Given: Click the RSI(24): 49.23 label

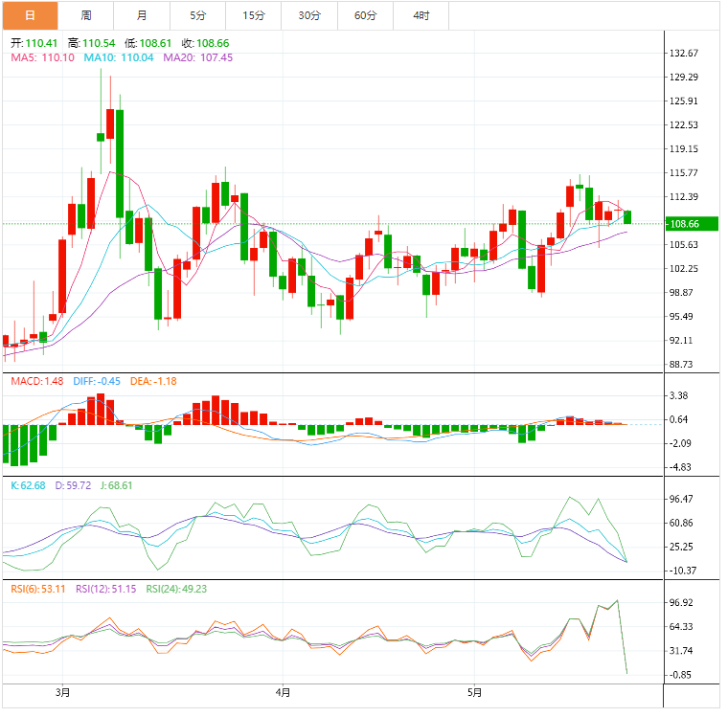Looking at the screenshot, I should [x=176, y=589].
